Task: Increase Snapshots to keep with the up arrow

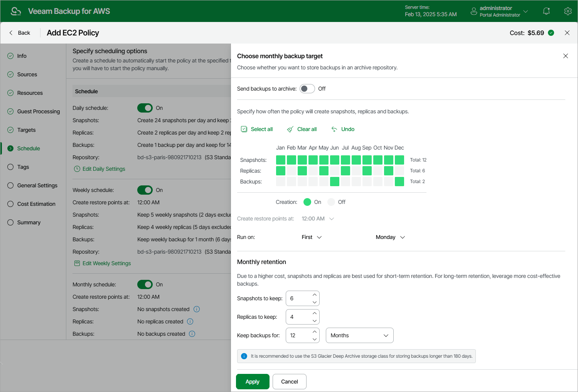Action: 314,295
